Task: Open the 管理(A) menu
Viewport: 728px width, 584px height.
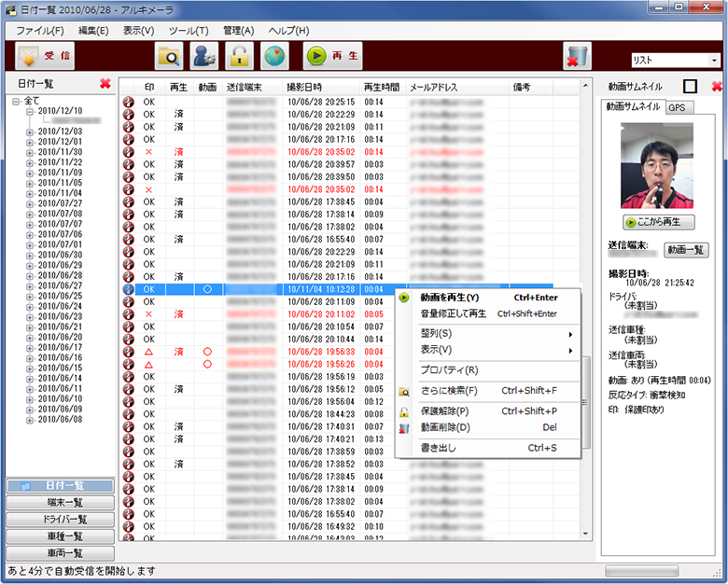Action: [x=238, y=31]
